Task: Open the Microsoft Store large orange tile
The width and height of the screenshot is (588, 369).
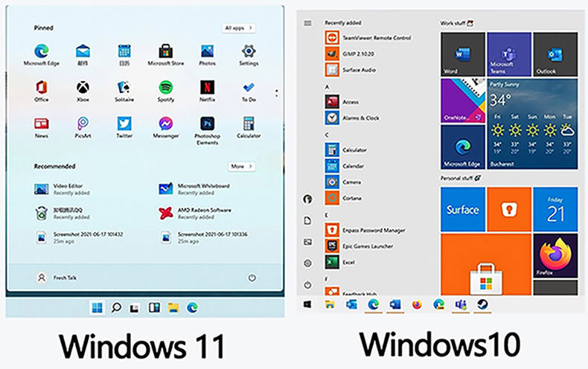Action: 486,264
